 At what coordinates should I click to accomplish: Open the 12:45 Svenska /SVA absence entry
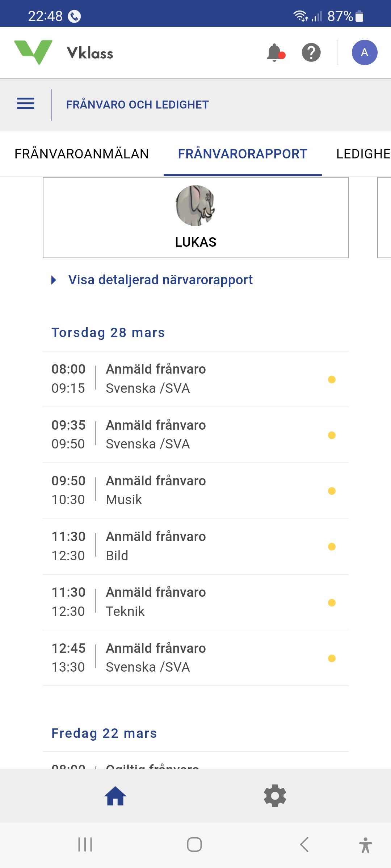[195, 658]
